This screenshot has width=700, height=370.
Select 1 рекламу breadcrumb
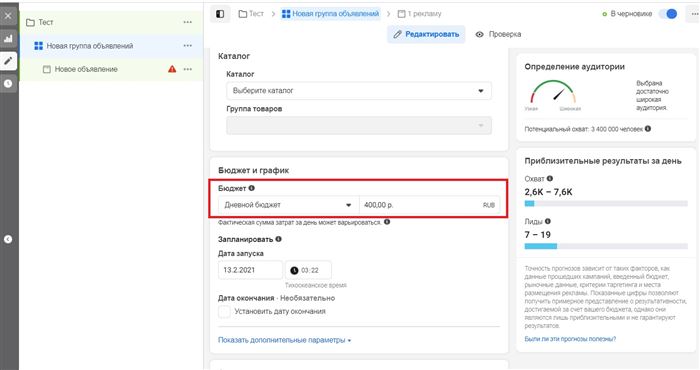[419, 14]
